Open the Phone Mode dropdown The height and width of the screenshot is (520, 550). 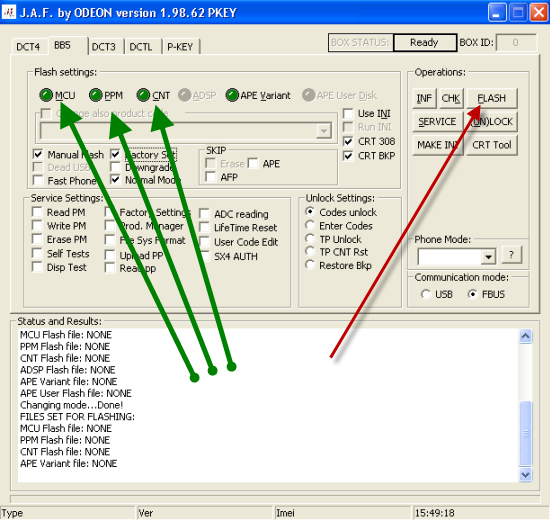pyautogui.click(x=488, y=256)
